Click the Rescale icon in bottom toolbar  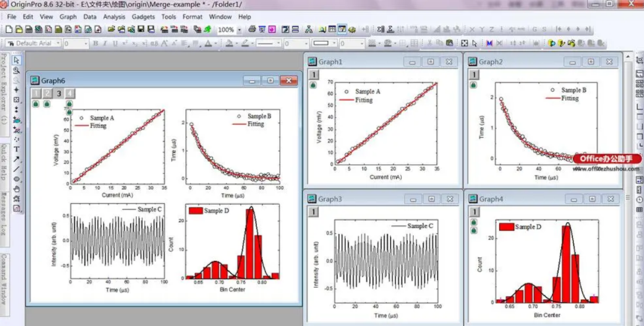tap(465, 44)
